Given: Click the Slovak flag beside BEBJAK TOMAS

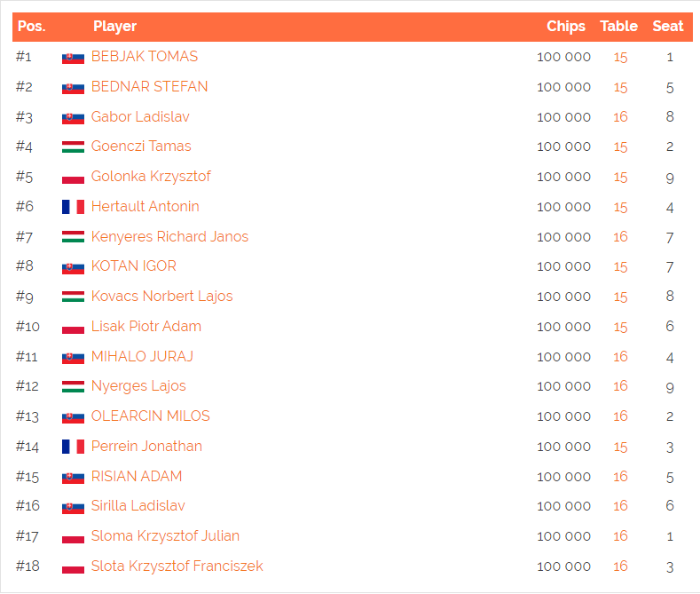Looking at the screenshot, I should [x=74, y=58].
